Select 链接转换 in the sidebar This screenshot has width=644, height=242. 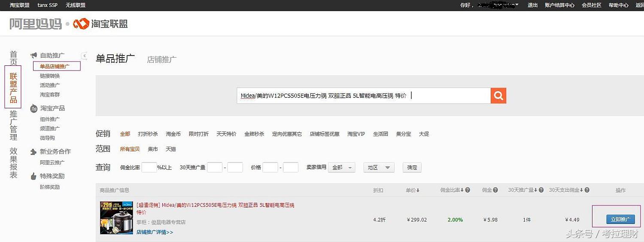(50, 76)
